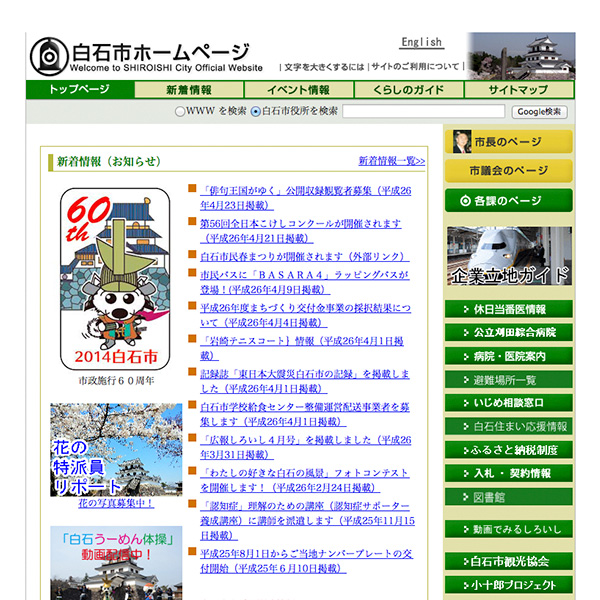600x600 pixels.
Task: Select the WWW を検索 radio button
Action: [x=180, y=112]
